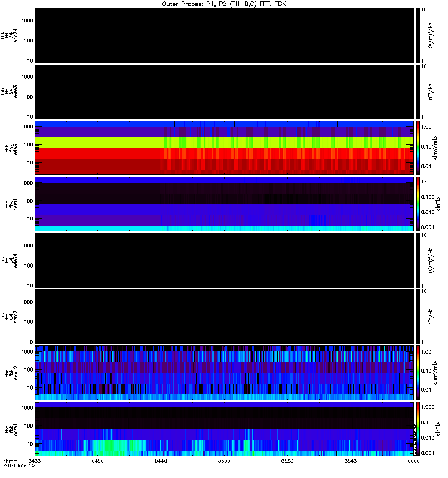This screenshot has height=478, width=448.
Task: Click the black color bar beside thc fff scm3
Action: (x=418, y=317)
